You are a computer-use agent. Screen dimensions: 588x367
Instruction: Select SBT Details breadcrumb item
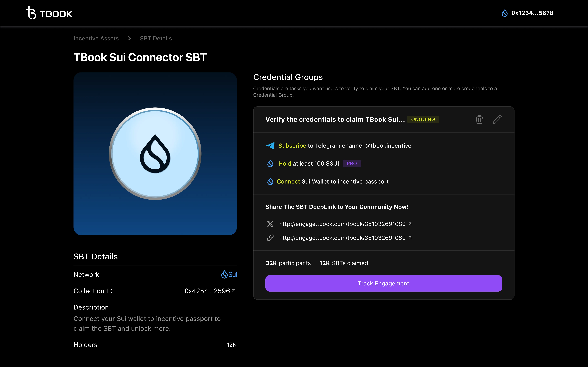[x=156, y=38]
